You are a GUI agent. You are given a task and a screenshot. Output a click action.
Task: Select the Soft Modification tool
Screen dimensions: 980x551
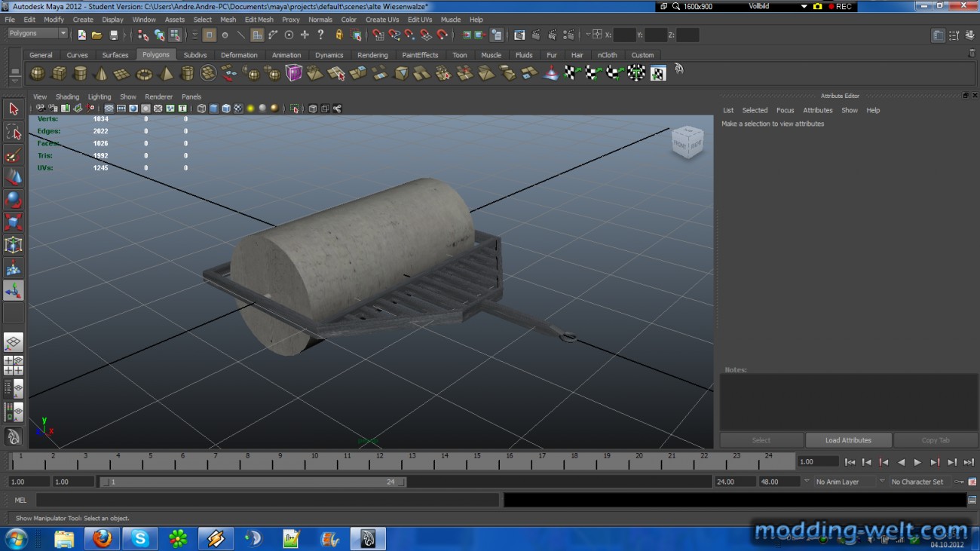tap(13, 268)
